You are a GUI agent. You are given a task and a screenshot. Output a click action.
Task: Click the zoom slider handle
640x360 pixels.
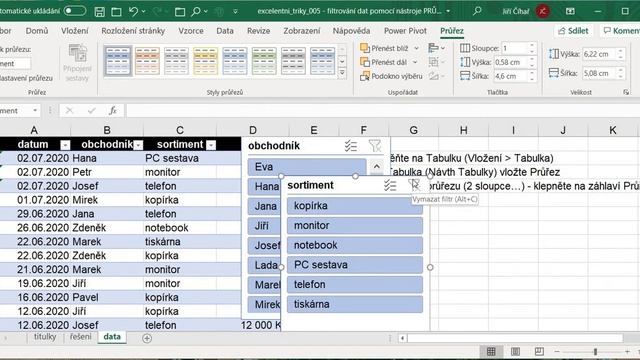(x=595, y=351)
